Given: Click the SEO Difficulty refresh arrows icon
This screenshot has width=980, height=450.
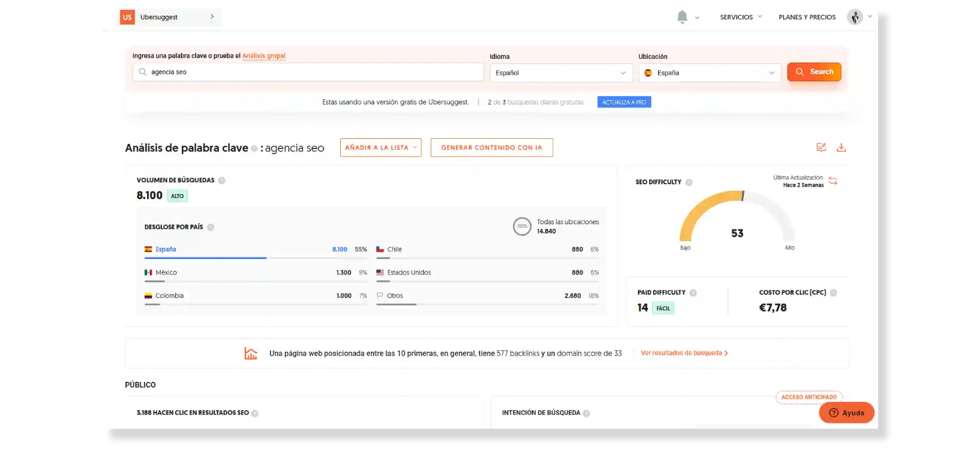Looking at the screenshot, I should pyautogui.click(x=833, y=181).
